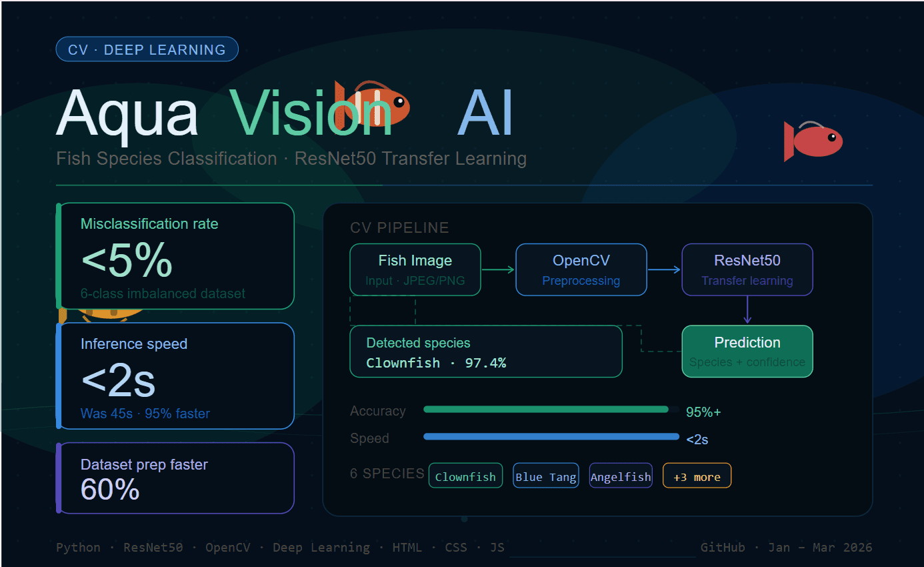Viewport: 924px width, 567px height.
Task: Open the Inference speed card
Action: click(175, 376)
